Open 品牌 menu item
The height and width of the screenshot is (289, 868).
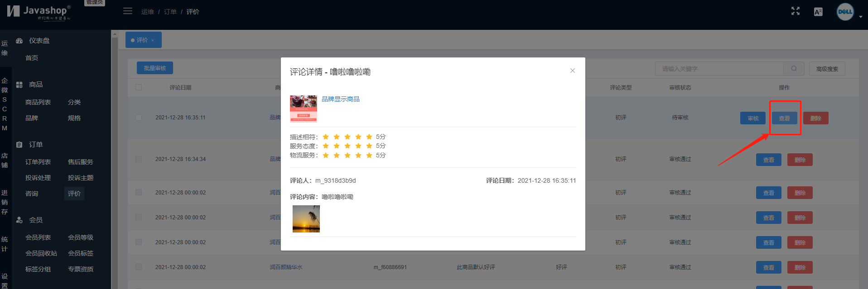coord(32,118)
